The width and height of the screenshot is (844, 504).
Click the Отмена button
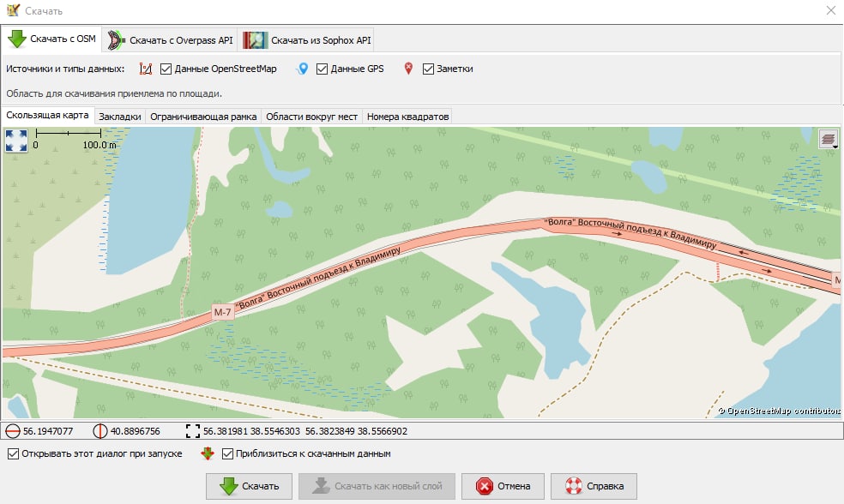503,486
